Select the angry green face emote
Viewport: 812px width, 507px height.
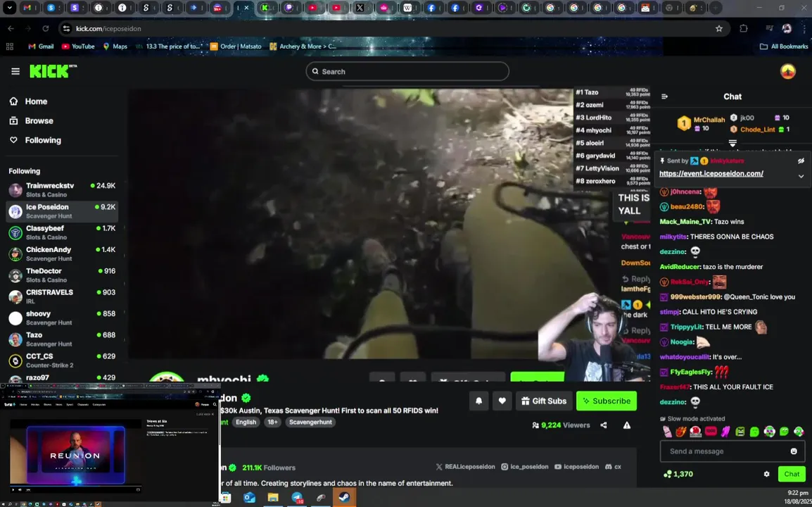click(x=740, y=432)
